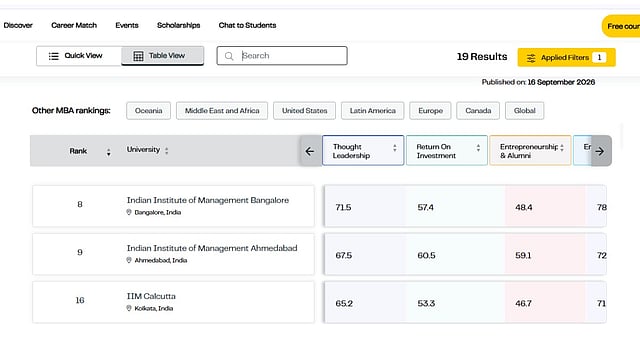The image size is (640, 360).
Task: Open the Scholarships menu item
Action: [178, 25]
